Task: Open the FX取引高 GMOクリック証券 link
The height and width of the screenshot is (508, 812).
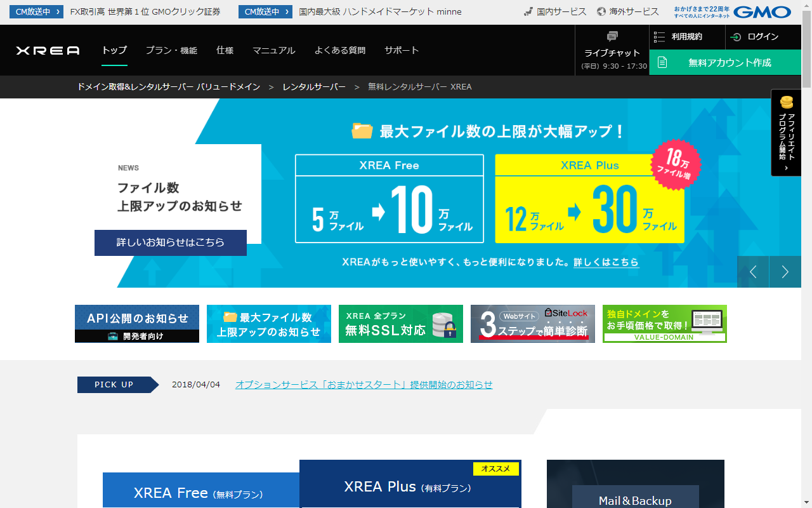Action: tap(145, 11)
